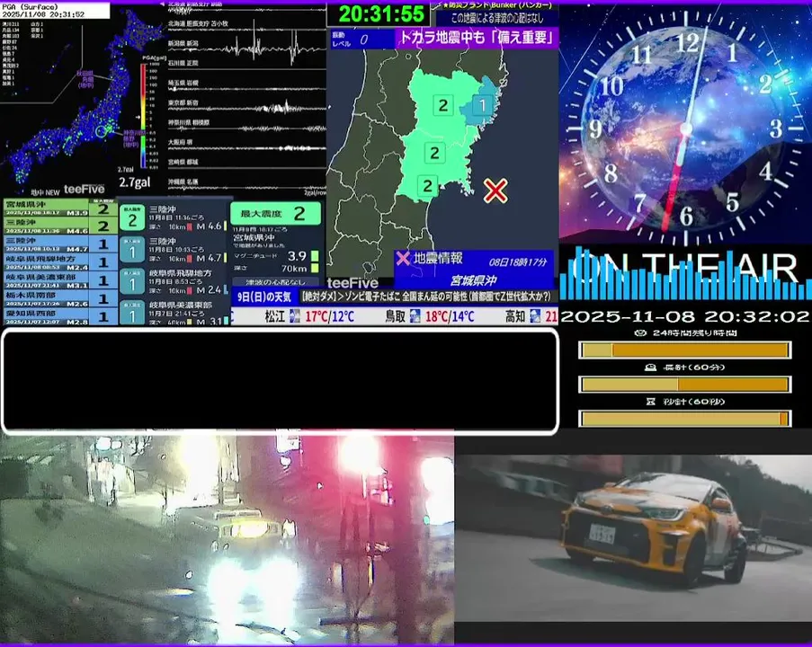Click intensity badge of 岐阜県飛騨地方 M 2.4 card

click(x=132, y=282)
